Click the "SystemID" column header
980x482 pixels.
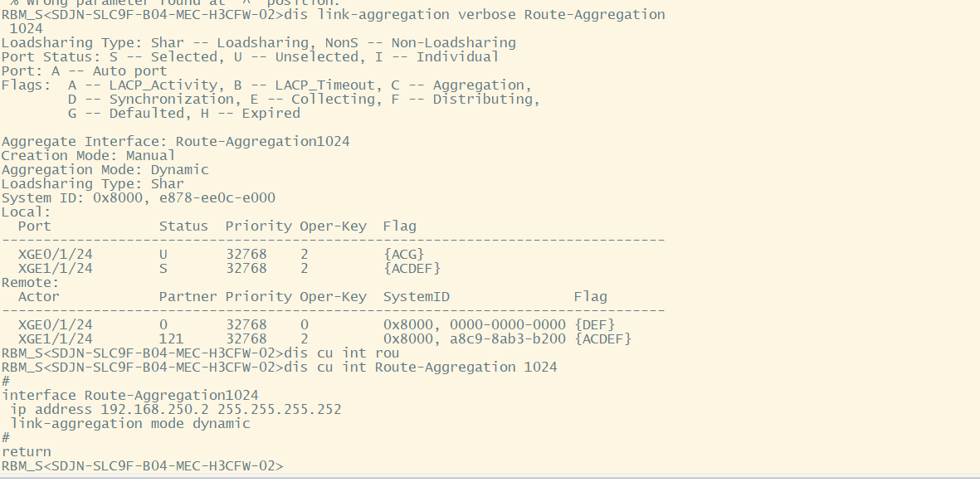[x=416, y=297]
